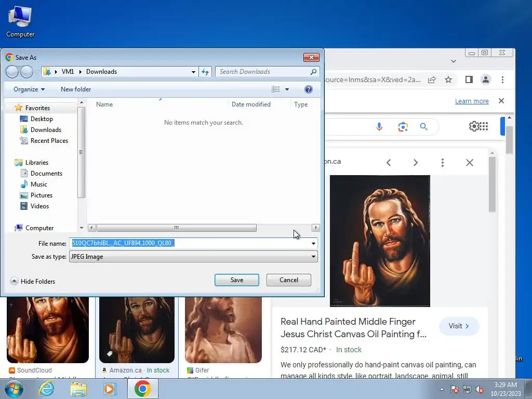This screenshot has width=532, height=399.
Task: Click the muted volume tray icon
Action: coord(480,389)
